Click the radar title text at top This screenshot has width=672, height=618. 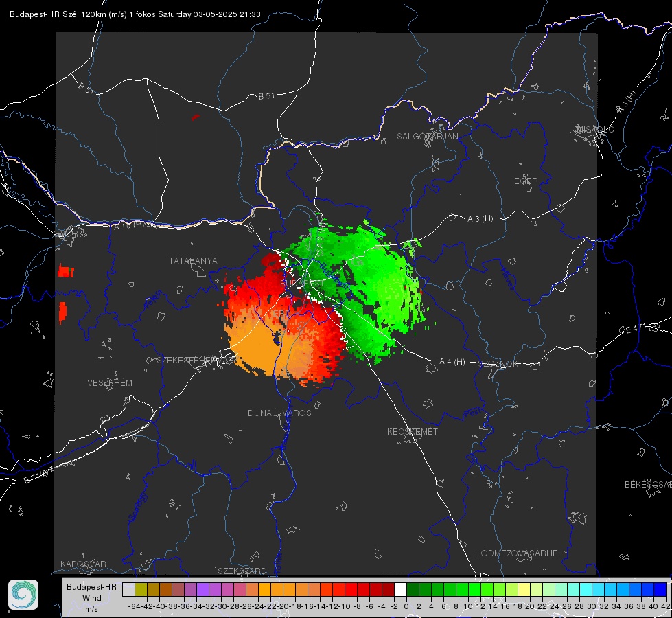135,14
